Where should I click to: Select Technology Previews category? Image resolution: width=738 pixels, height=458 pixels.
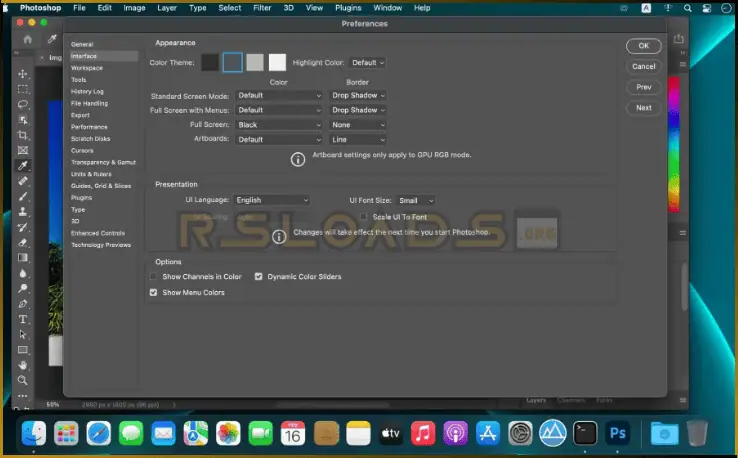pyautogui.click(x=101, y=245)
